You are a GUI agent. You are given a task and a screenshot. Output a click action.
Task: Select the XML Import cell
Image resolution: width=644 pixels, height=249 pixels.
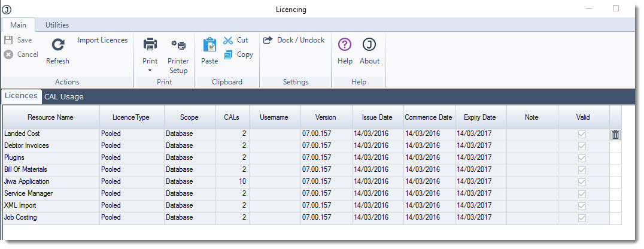tap(51, 206)
